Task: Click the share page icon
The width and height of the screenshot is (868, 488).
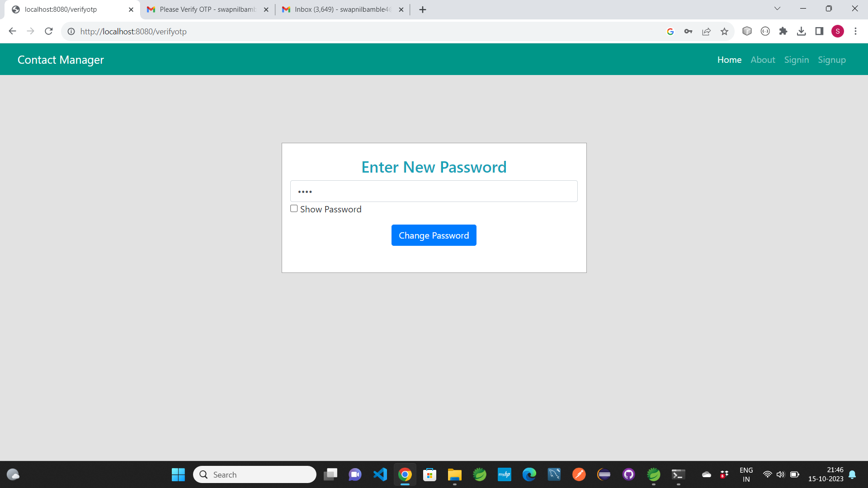Action: [706, 31]
